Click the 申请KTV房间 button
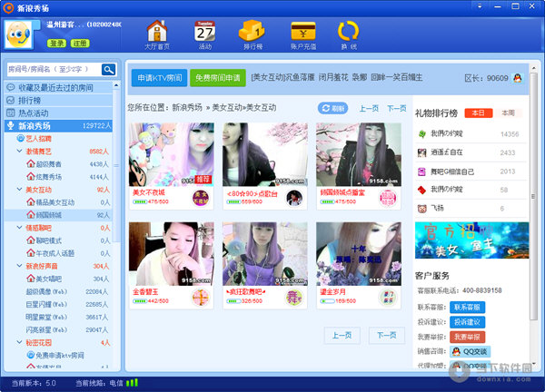 (159, 78)
